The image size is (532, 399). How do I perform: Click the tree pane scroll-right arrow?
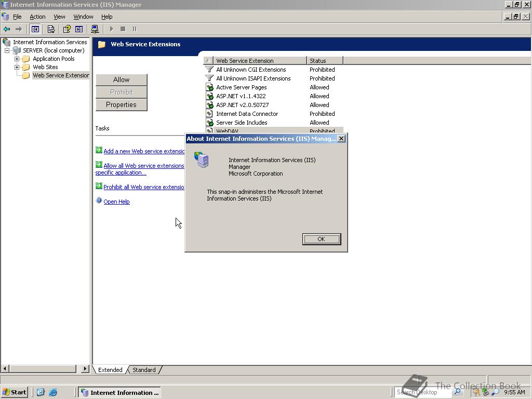click(85, 368)
